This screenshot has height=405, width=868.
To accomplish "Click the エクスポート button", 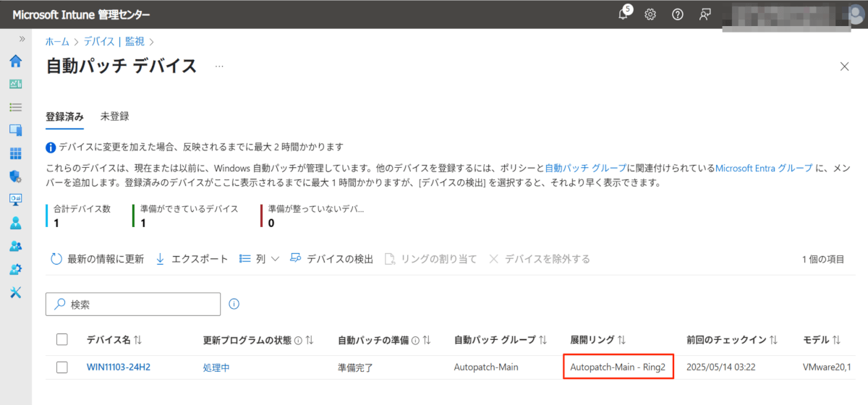I will click(x=192, y=259).
